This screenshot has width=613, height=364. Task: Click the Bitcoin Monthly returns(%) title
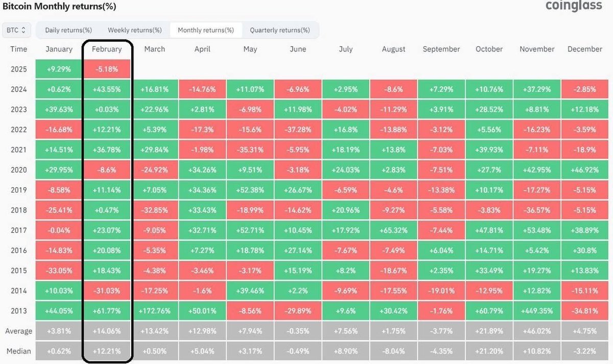60,7
